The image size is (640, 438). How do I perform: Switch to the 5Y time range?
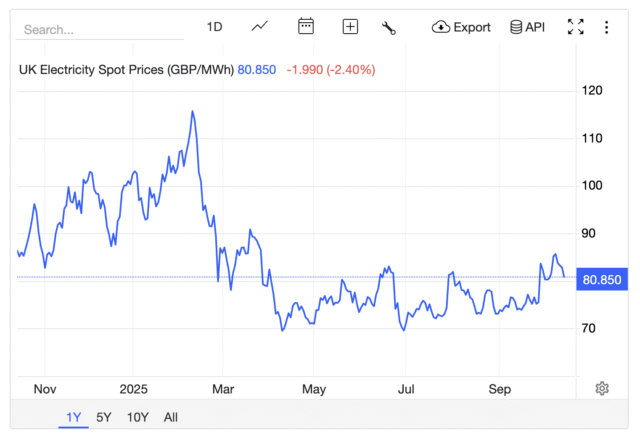pos(104,417)
